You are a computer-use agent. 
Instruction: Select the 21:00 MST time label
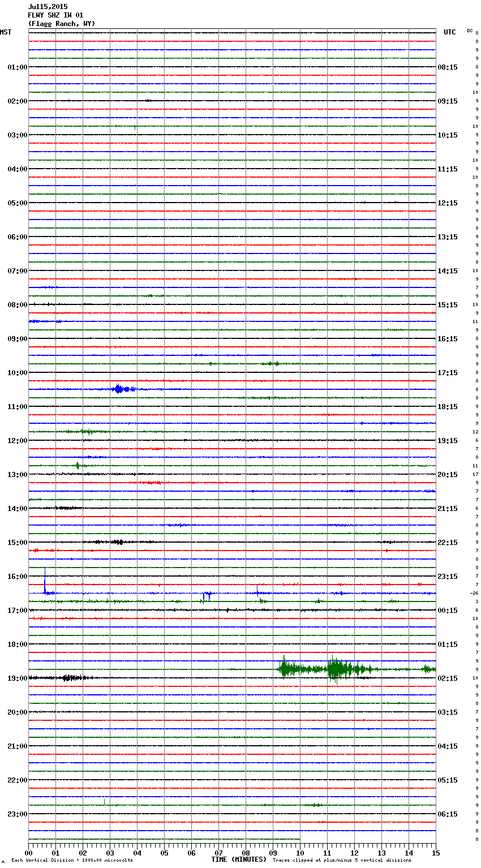coord(17,746)
